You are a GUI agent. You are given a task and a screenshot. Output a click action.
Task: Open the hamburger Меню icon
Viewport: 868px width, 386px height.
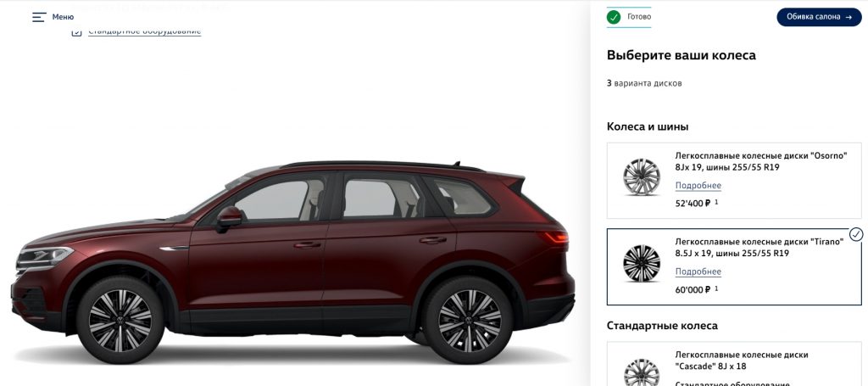[39, 17]
